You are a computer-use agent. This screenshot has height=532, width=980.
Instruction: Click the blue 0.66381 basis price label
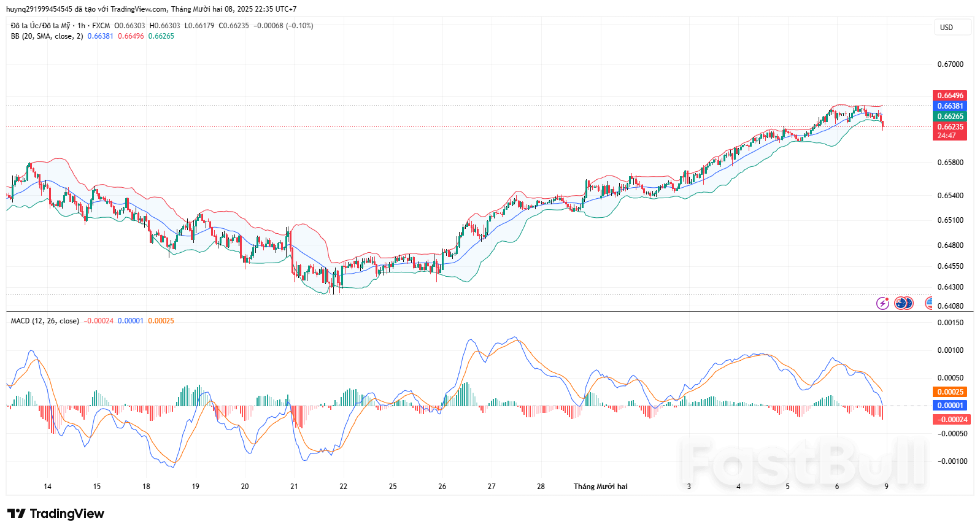point(949,106)
